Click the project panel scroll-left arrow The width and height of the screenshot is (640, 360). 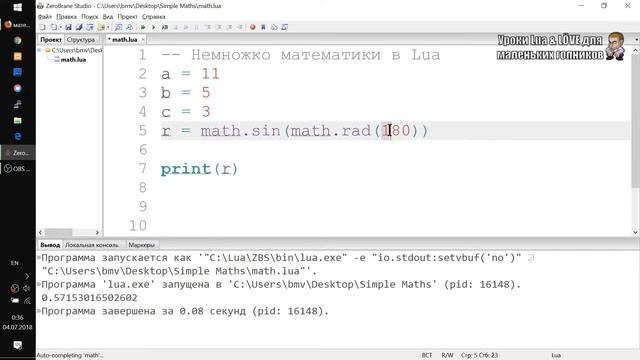coord(40,232)
